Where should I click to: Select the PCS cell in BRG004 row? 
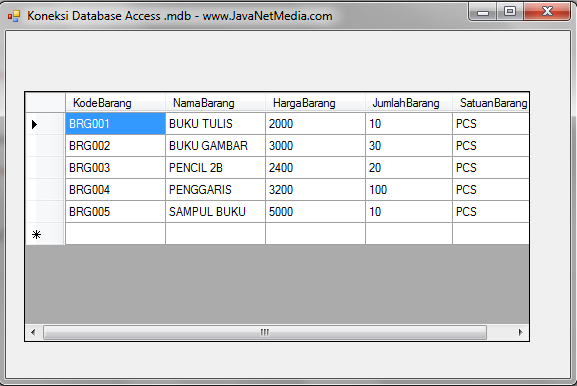click(491, 190)
